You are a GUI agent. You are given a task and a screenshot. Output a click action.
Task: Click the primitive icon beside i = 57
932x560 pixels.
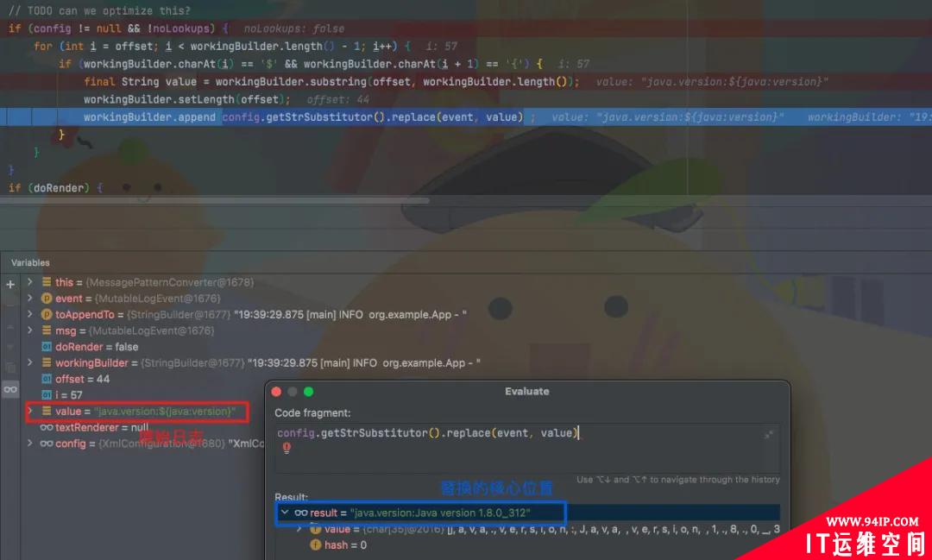[47, 394]
